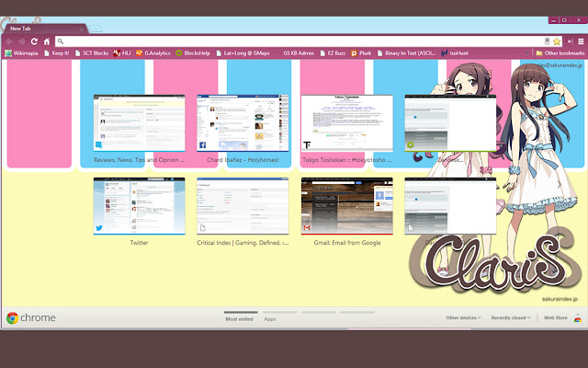The width and height of the screenshot is (588, 368).
Task: Expand the Other devices menu
Action: (x=463, y=317)
